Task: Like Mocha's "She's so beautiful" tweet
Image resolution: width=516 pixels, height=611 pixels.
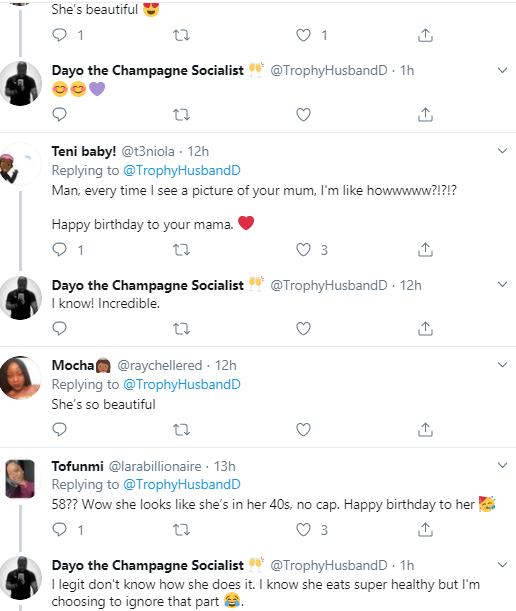Action: point(303,429)
